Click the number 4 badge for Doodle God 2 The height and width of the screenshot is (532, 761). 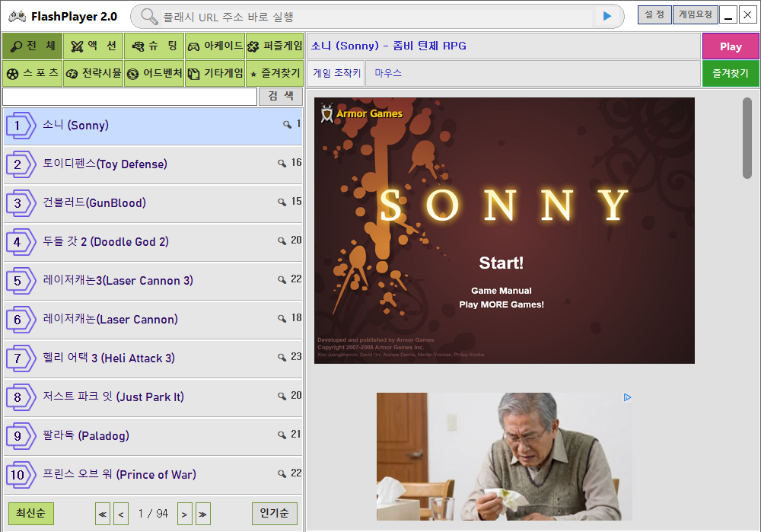[x=21, y=242]
